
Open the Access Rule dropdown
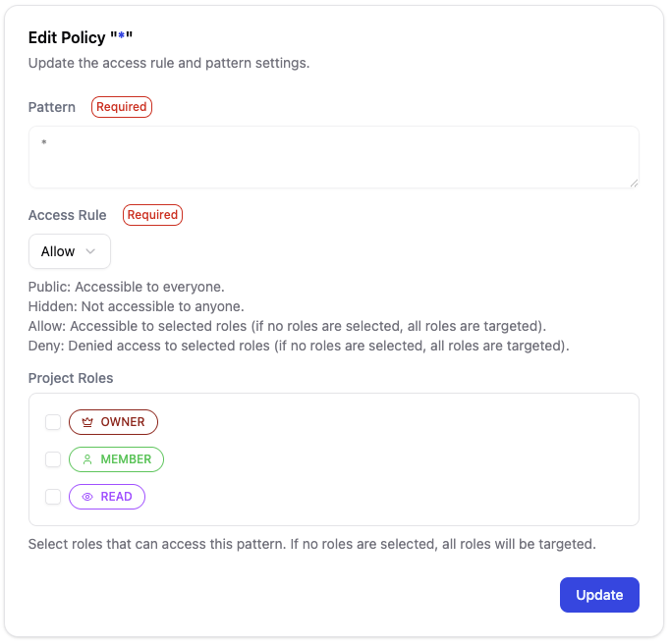69,251
